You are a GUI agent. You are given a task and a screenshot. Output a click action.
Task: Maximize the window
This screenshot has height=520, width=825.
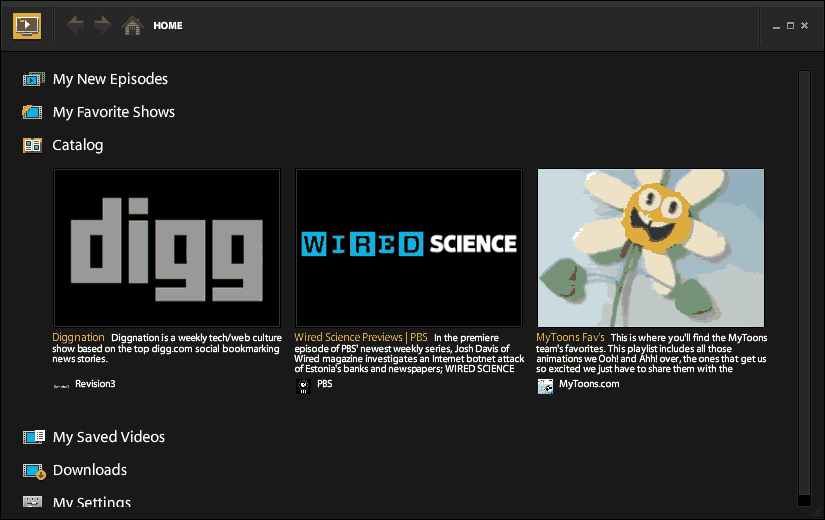790,26
